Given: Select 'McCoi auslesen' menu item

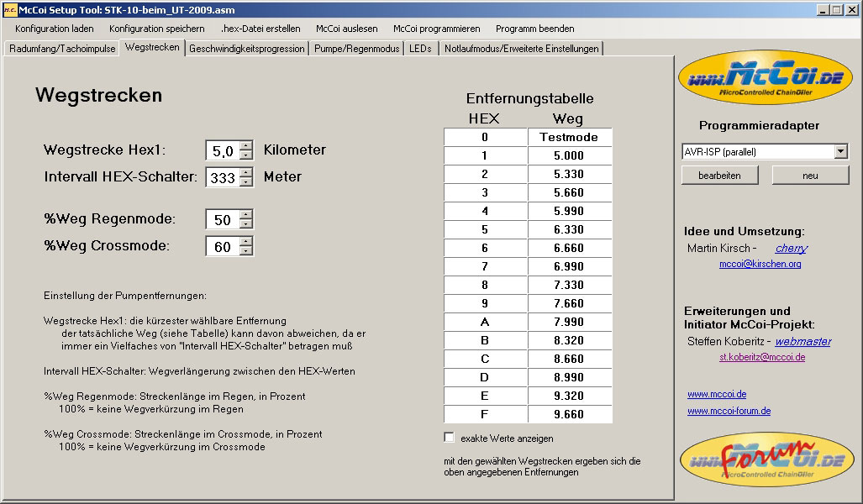Looking at the screenshot, I should click(347, 29).
